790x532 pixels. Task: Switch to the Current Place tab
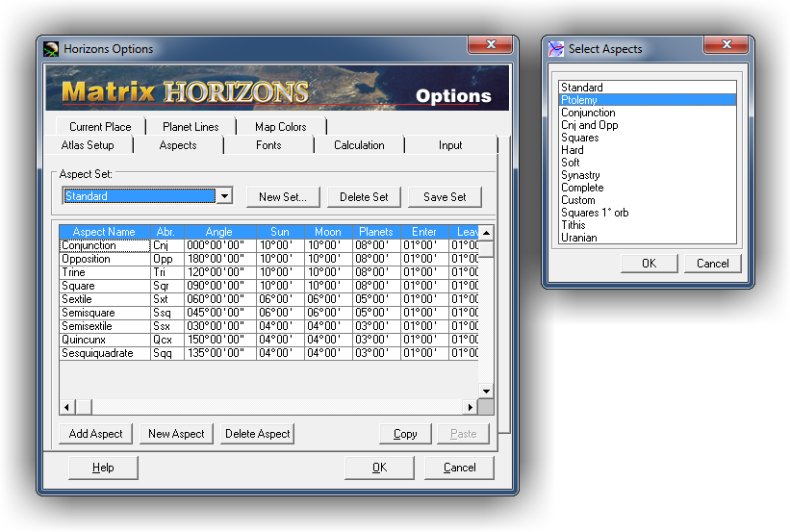pyautogui.click(x=100, y=127)
